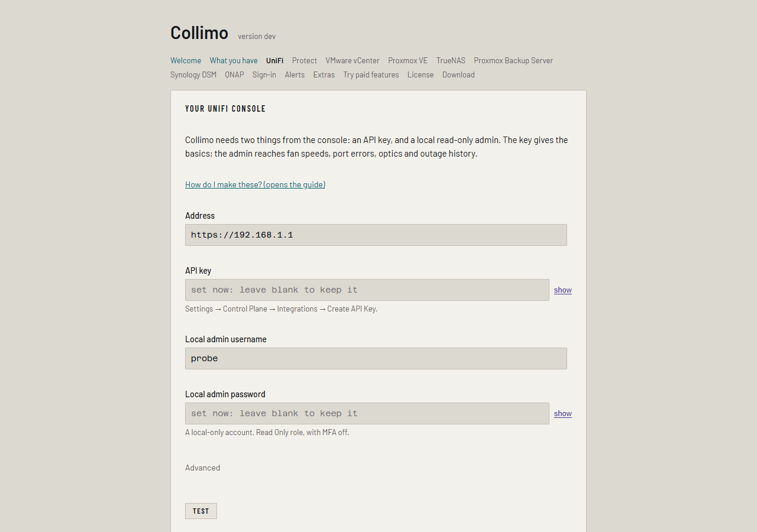Screen dimensions: 757x532
Task: Open the Sign-in page
Action: (x=264, y=74)
